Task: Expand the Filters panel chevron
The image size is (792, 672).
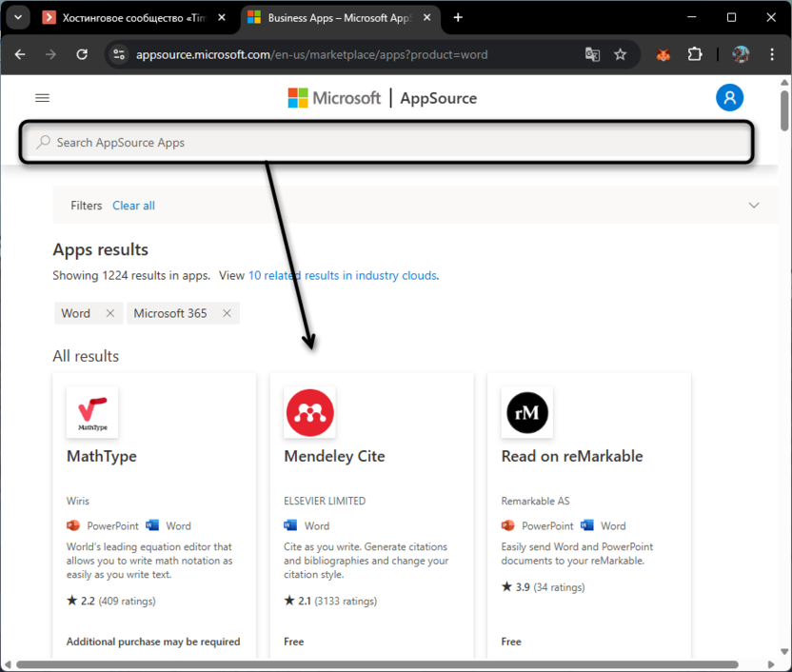Action: 754,205
